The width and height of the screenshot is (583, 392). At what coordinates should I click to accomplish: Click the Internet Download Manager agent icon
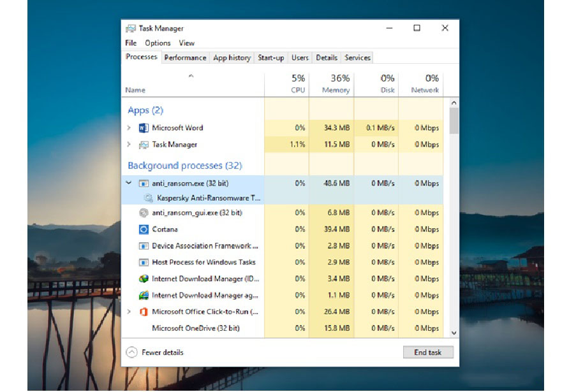point(144,295)
